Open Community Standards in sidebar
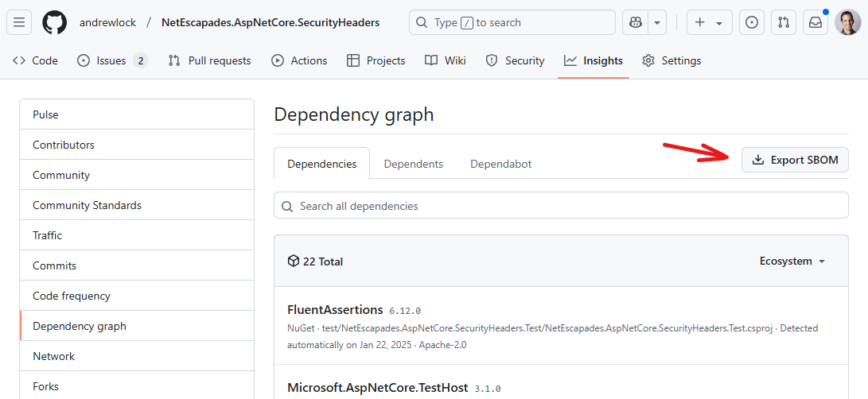 tap(137, 205)
